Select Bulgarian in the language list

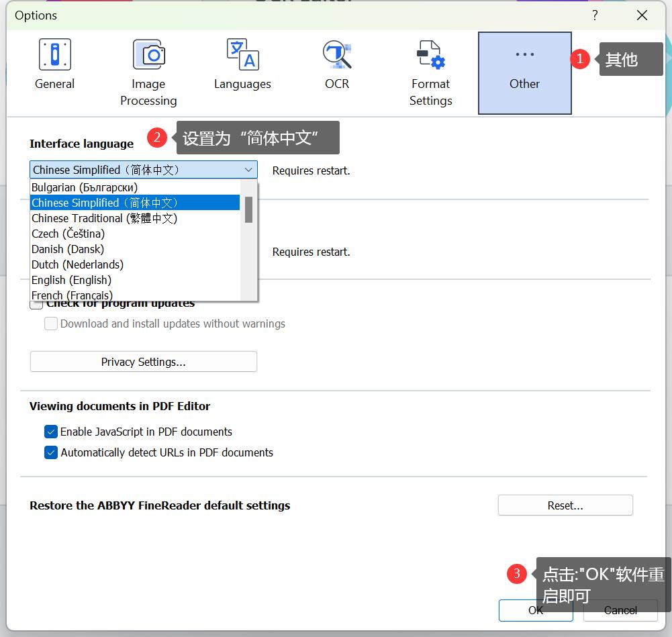coord(85,187)
